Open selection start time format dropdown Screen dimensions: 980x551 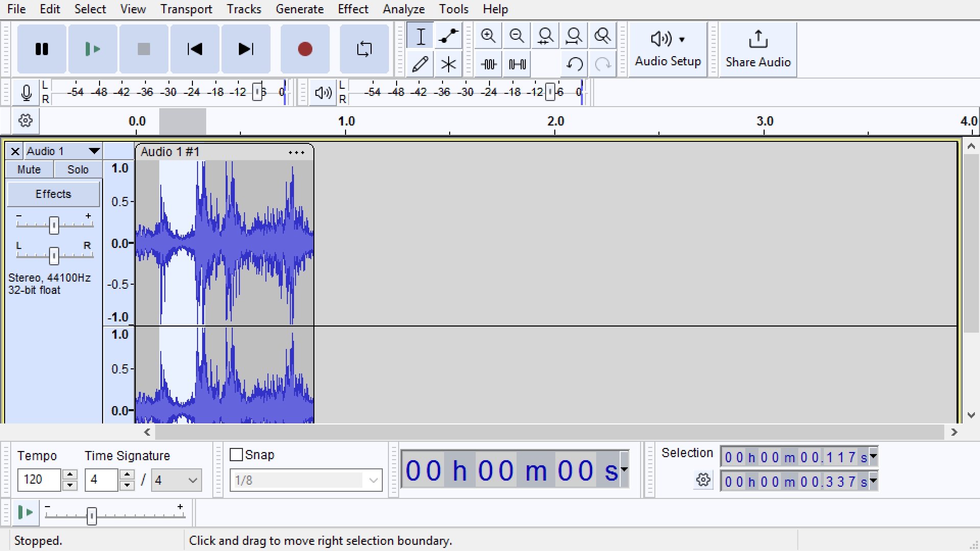[x=873, y=457]
